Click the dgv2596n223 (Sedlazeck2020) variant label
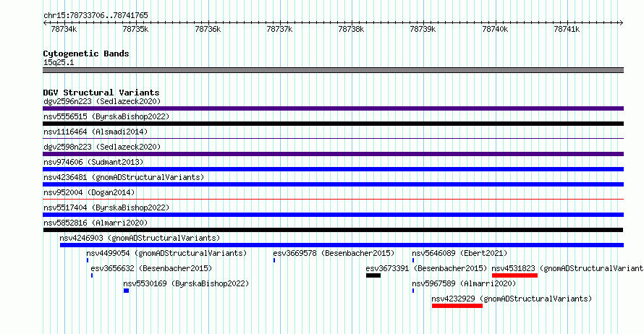 (102, 101)
